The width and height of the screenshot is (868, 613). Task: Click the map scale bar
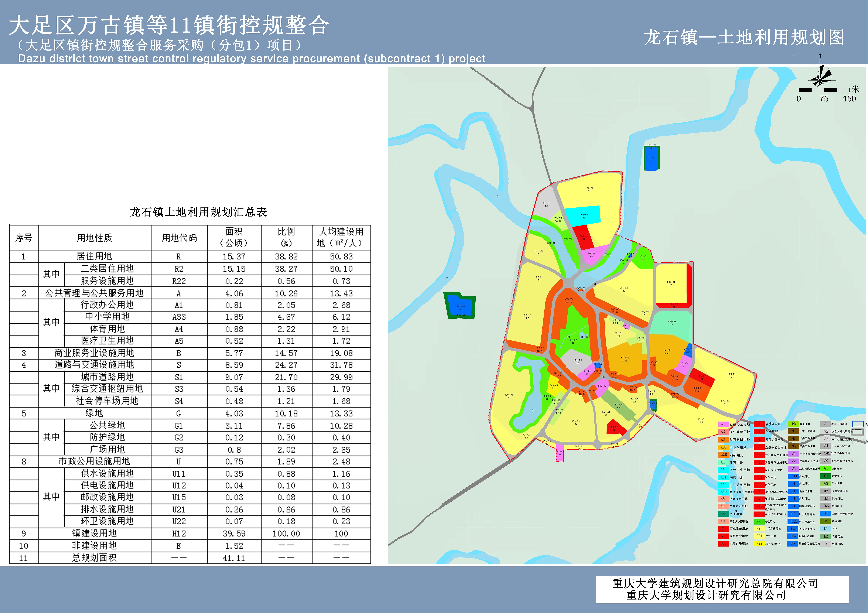(824, 90)
